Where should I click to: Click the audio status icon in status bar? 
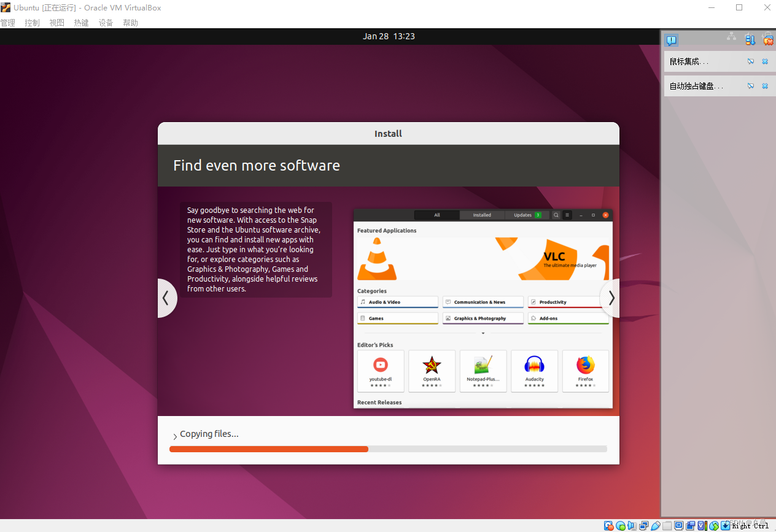(x=632, y=526)
